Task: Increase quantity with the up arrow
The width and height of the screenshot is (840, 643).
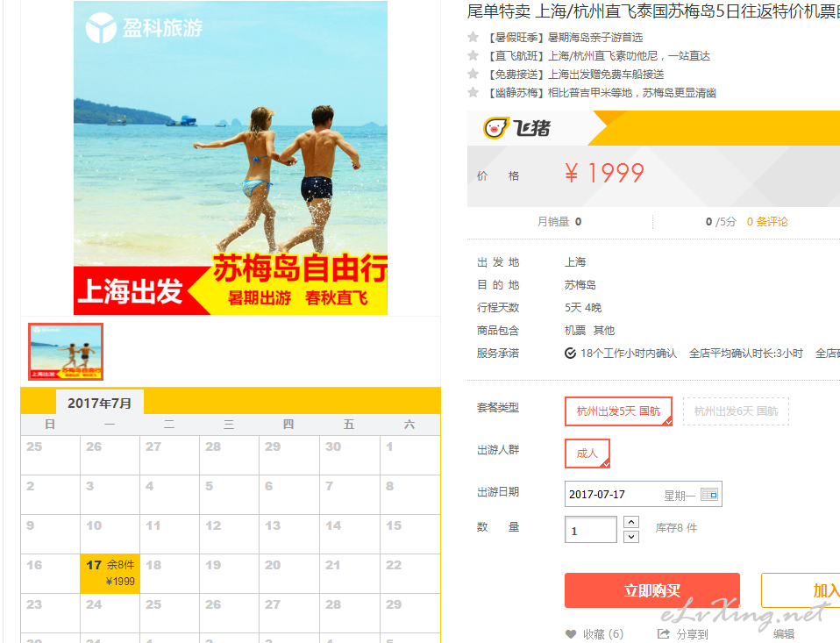Action: 631,522
